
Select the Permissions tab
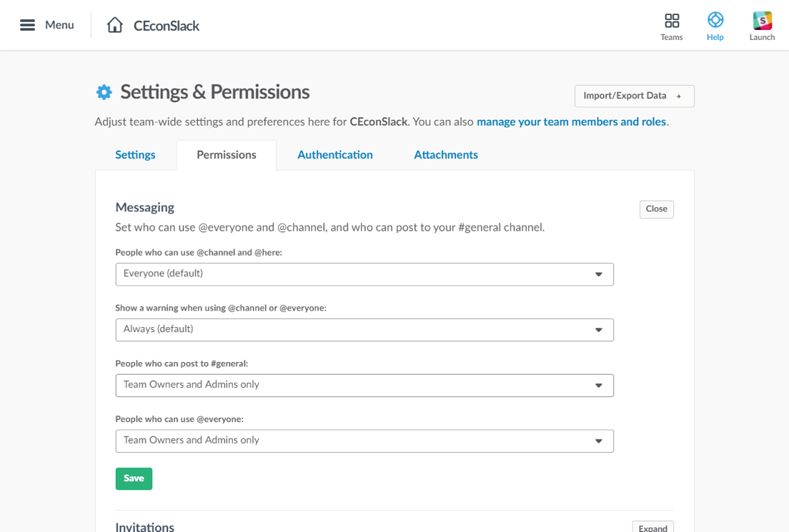(x=227, y=155)
